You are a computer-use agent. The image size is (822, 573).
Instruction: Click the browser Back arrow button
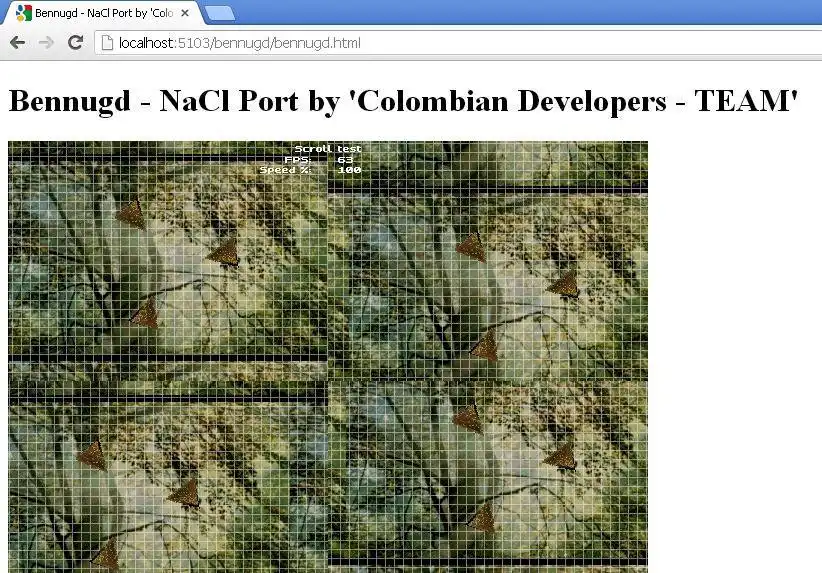click(17, 42)
